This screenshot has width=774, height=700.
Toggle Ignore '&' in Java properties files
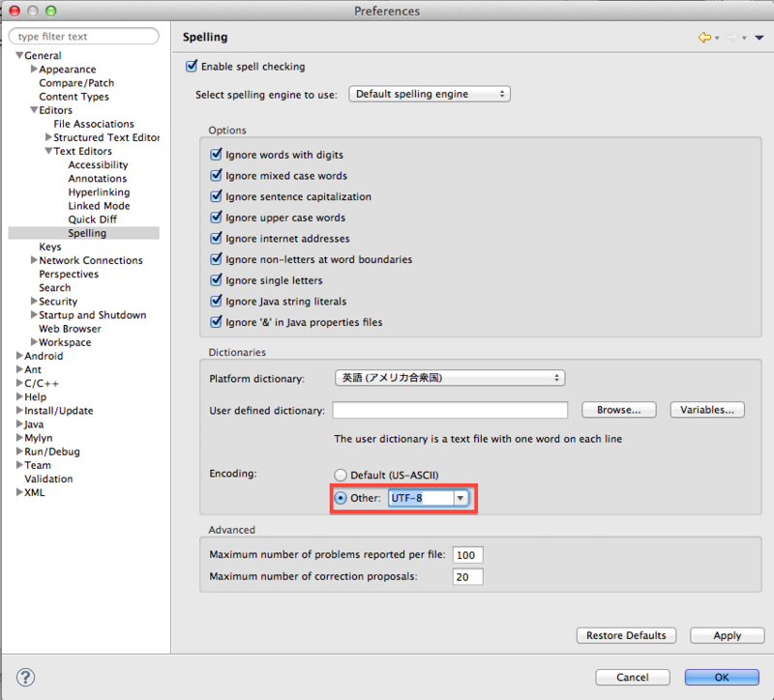pyautogui.click(x=216, y=322)
